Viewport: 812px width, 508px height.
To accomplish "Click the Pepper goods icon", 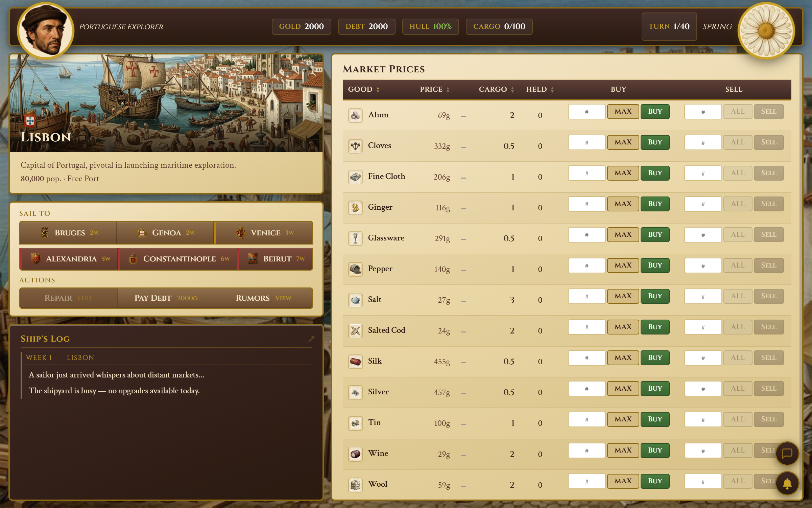I will coord(355,269).
